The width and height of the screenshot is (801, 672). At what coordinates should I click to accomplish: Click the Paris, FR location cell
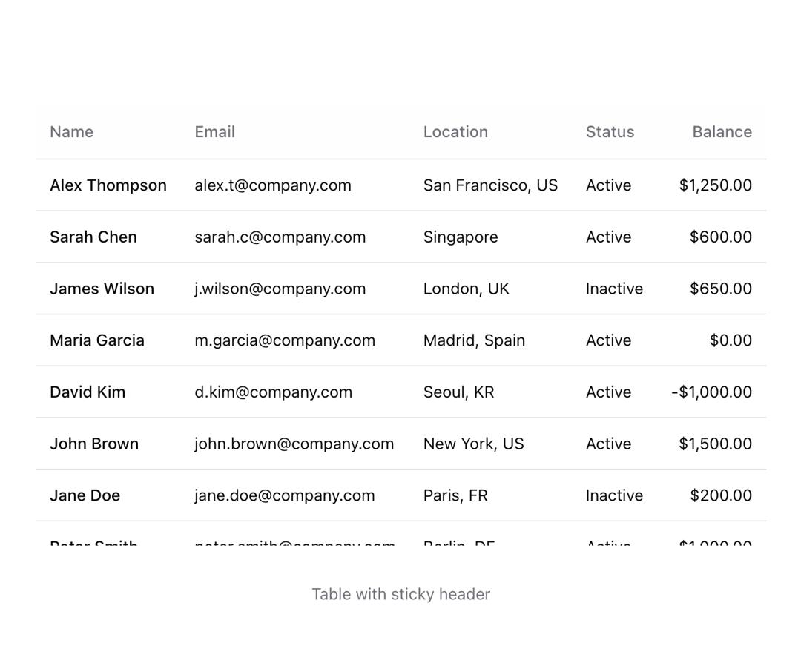[x=455, y=495]
